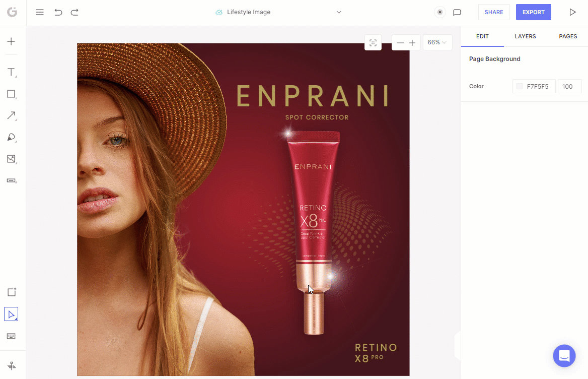Select the pointer selection tool
Viewport: 588px width, 379px height.
coord(11,314)
